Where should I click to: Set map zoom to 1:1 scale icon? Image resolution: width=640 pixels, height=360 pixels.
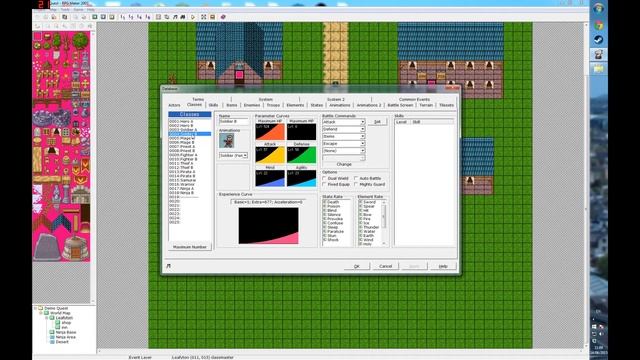tap(122, 17)
